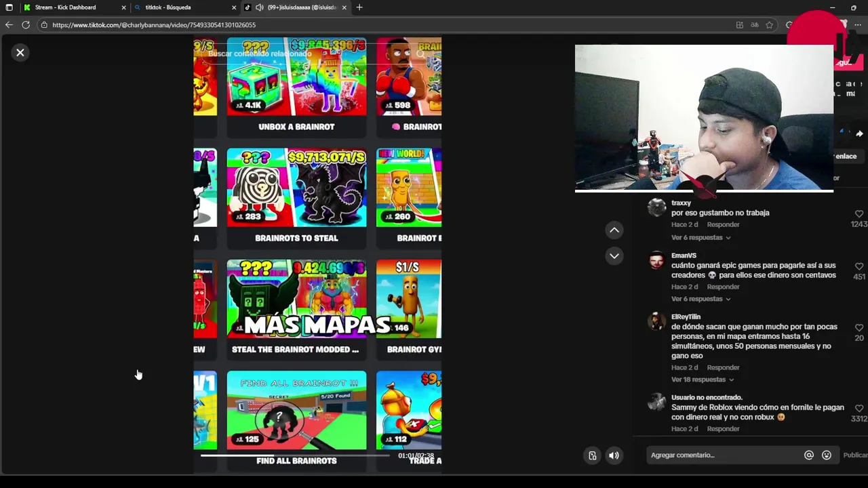Click the @ mention icon in comment box

pos(809,455)
